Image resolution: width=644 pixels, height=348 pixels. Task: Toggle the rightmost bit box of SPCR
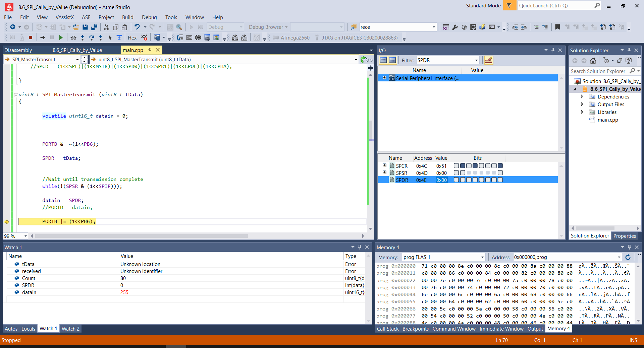point(500,166)
